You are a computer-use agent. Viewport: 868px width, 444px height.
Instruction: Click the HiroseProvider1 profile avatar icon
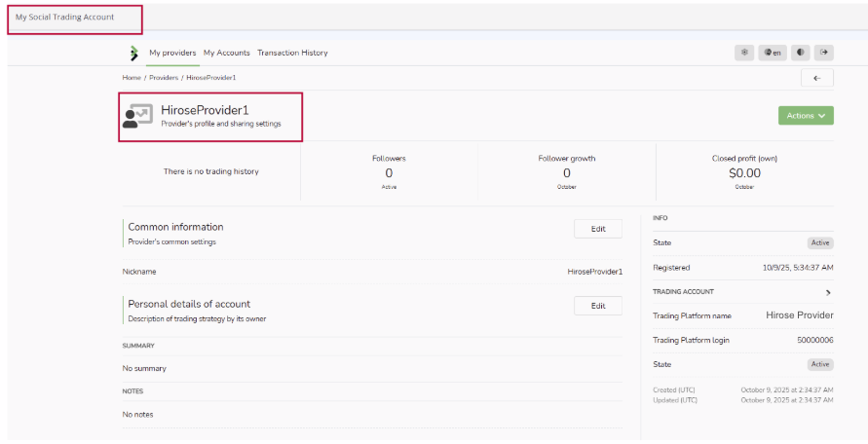[137, 116]
